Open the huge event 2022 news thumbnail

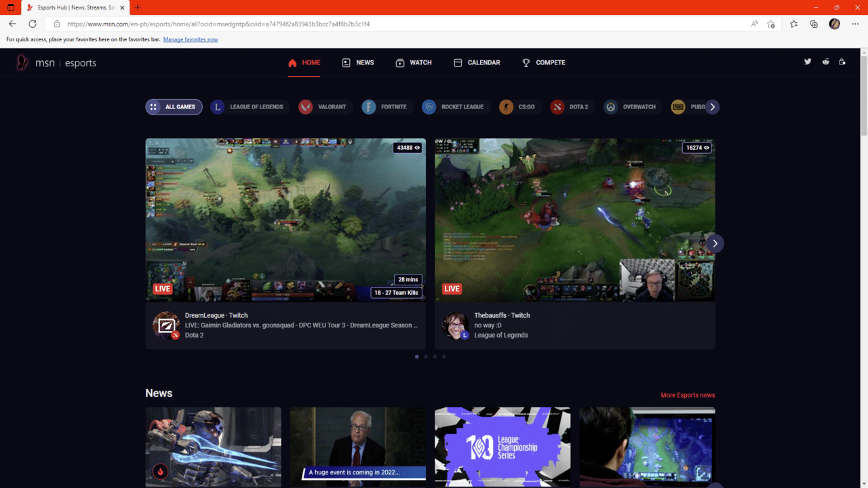coord(358,447)
